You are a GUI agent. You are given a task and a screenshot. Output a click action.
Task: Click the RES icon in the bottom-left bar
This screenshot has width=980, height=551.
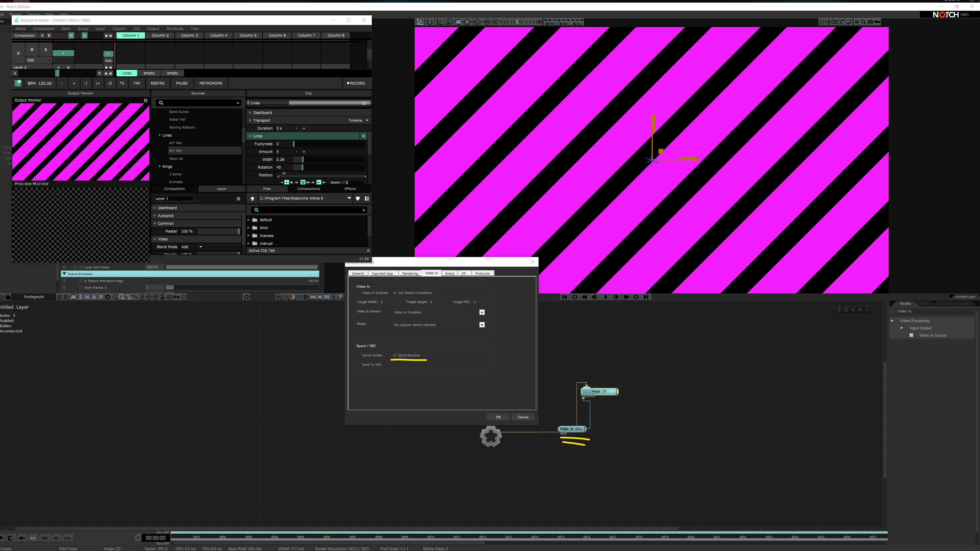pos(33,538)
